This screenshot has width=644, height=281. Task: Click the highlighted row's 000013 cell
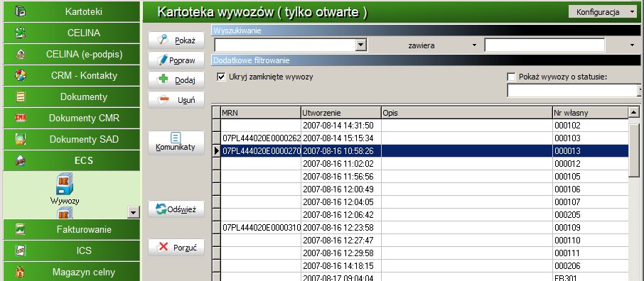coord(590,151)
